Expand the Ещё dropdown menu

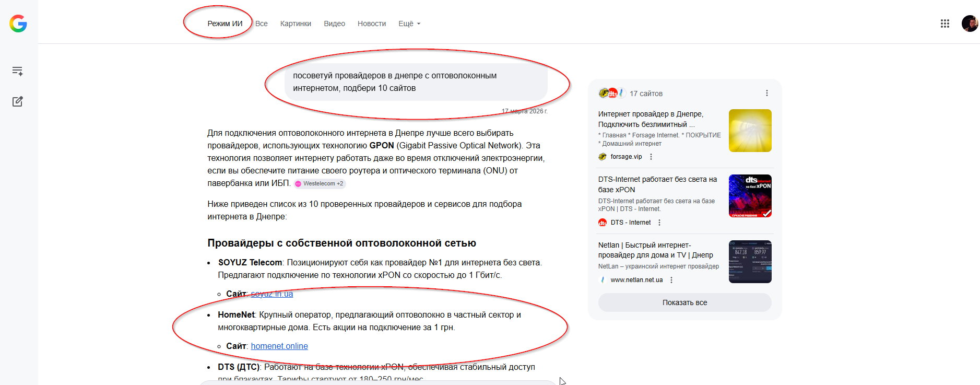409,24
